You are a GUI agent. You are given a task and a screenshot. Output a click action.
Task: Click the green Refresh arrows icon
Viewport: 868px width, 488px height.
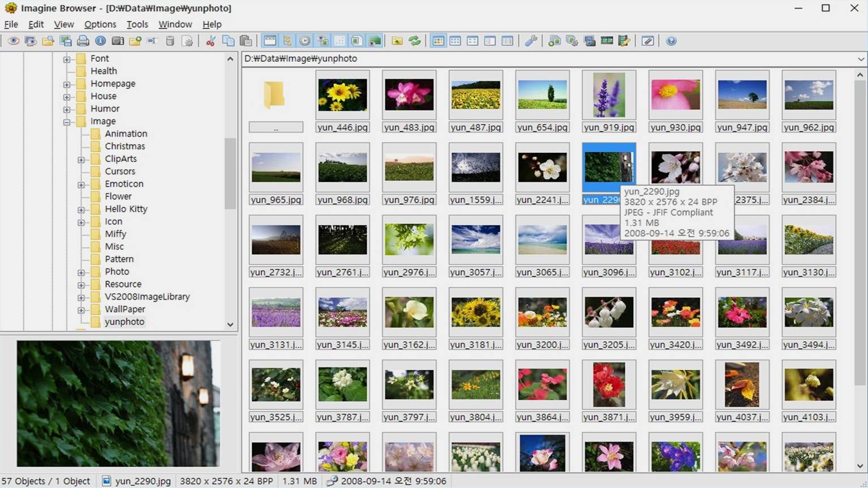(x=415, y=41)
